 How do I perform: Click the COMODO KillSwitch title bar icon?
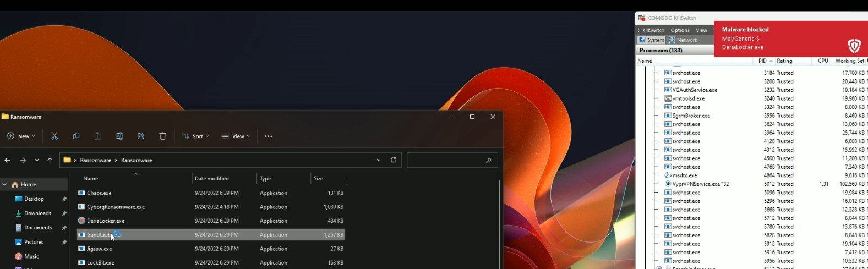[x=641, y=18]
